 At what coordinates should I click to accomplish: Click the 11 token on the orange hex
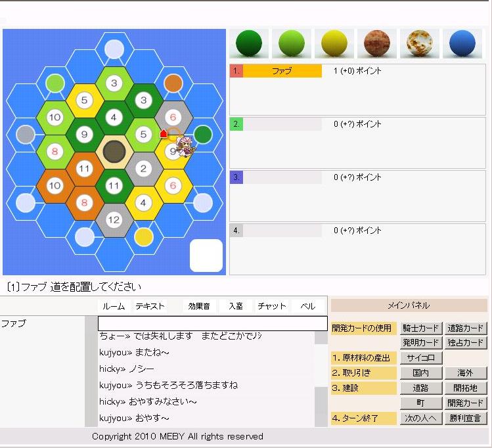84,169
